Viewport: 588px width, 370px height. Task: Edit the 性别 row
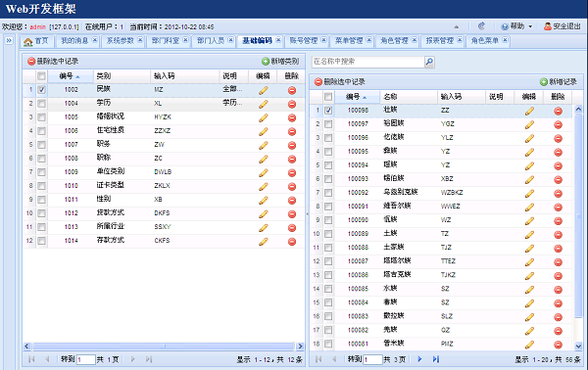tap(264, 201)
